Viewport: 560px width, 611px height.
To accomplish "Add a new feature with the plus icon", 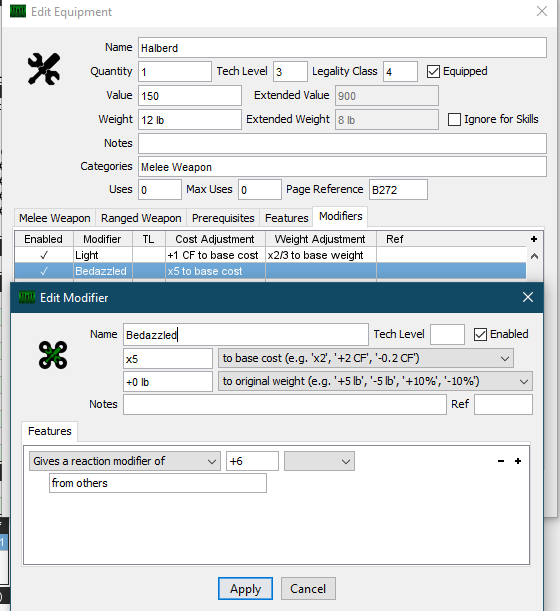I will click(x=518, y=461).
